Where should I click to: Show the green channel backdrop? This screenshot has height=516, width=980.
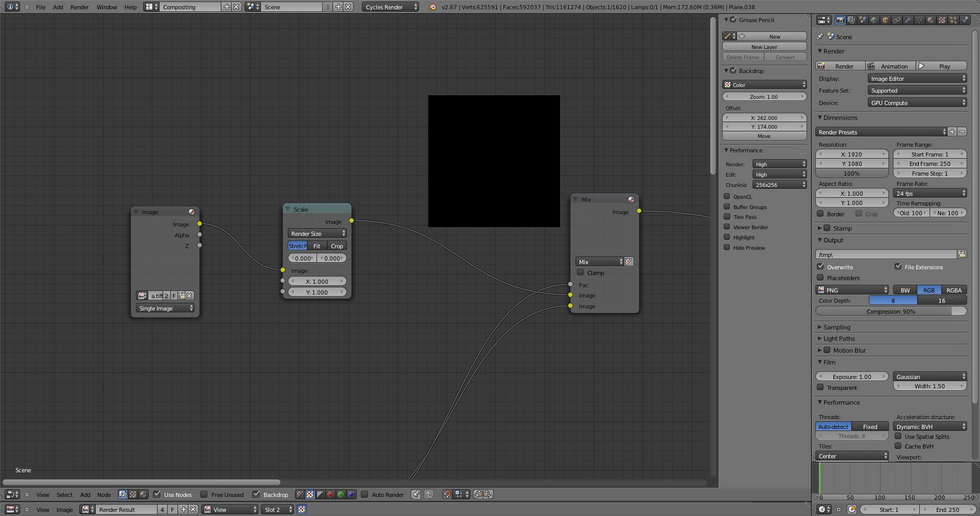click(341, 494)
